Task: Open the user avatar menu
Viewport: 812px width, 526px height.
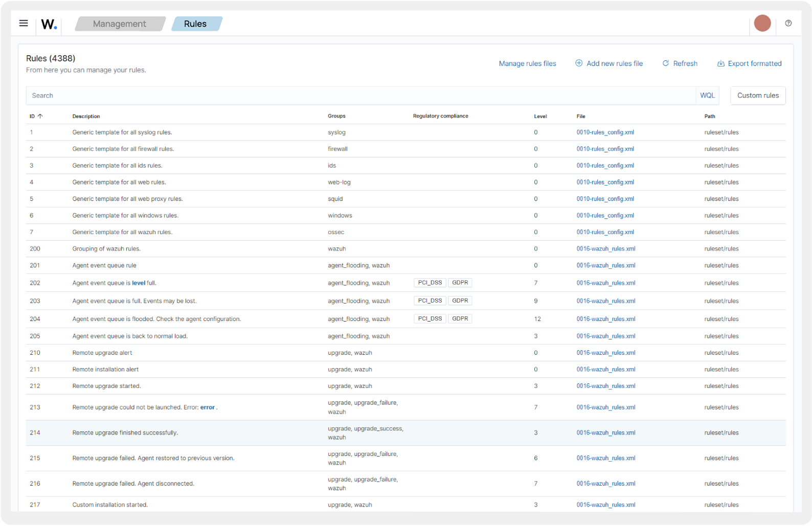Action: coord(762,24)
